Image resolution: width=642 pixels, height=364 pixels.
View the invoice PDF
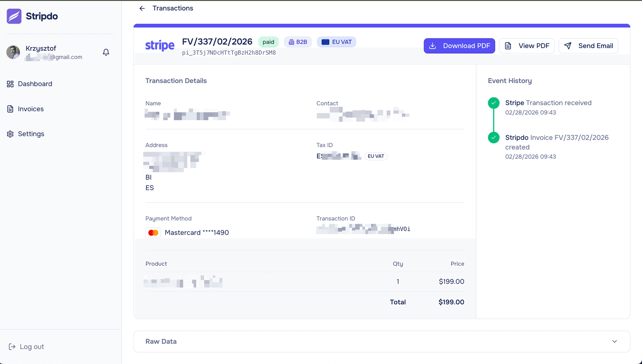point(527,46)
